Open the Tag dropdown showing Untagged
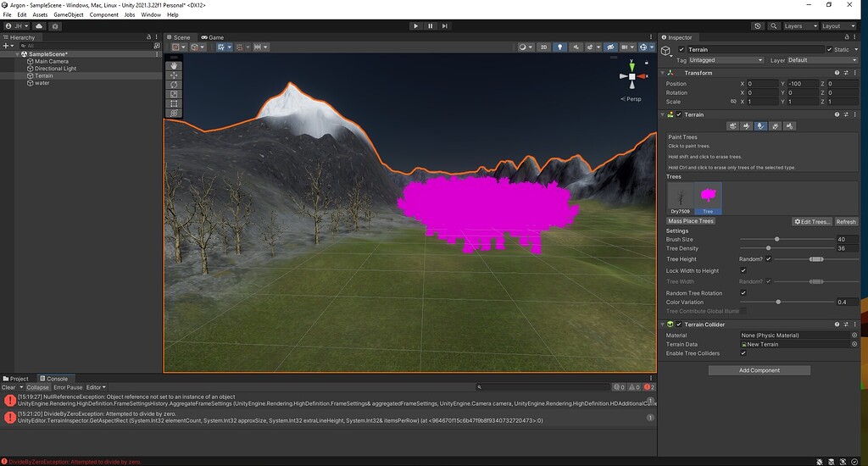 click(x=726, y=60)
